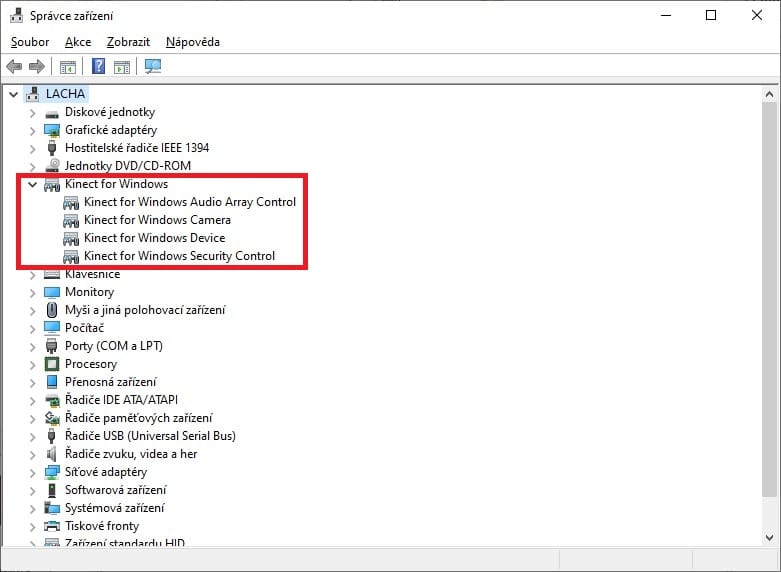Click the Síťové adaptéry network icon

tap(52, 472)
